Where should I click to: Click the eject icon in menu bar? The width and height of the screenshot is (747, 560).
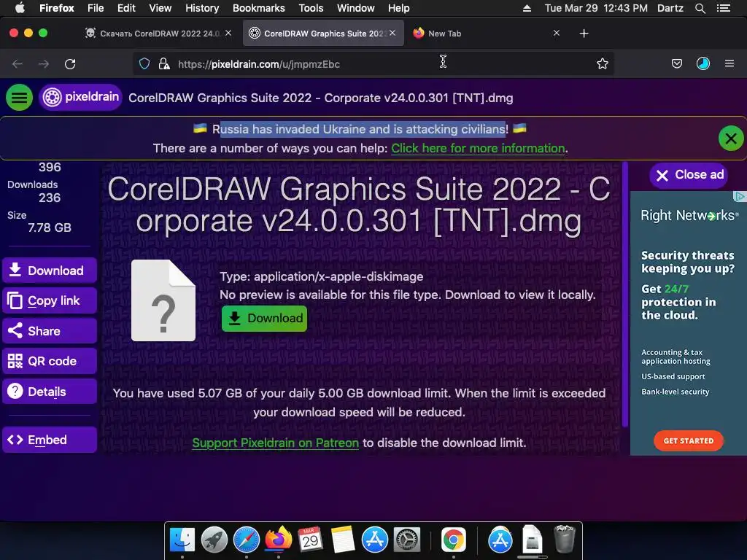[x=527, y=8]
